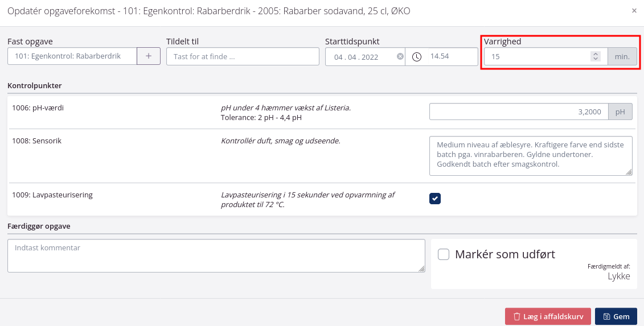Viewport: 644px width, 326px height.
Task: Open the Fast opgave selection field
Action: pos(72,56)
